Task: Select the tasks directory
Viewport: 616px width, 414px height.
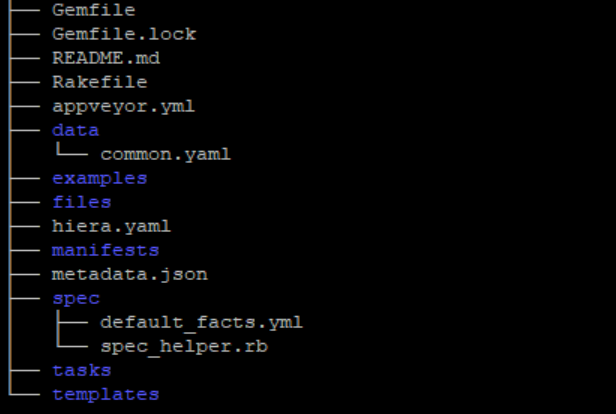Action: pos(82,370)
